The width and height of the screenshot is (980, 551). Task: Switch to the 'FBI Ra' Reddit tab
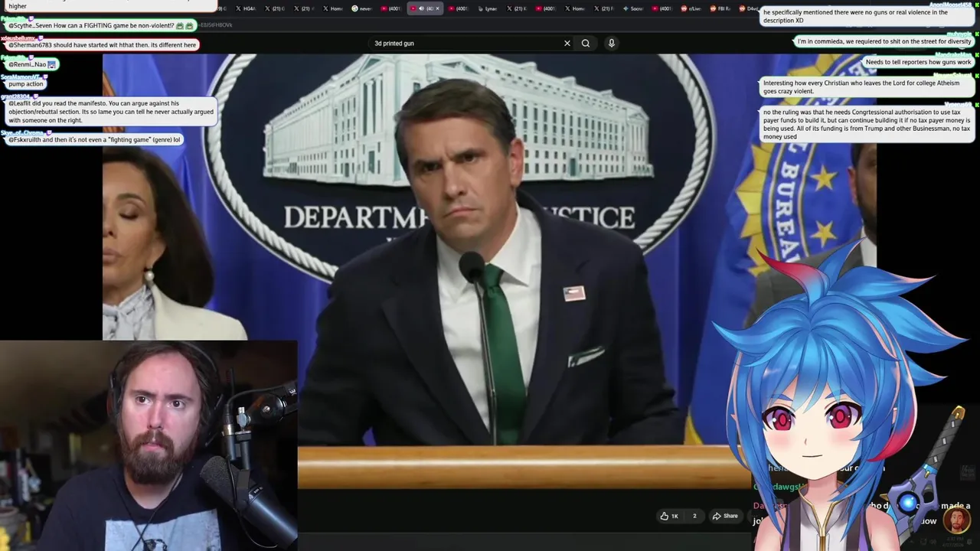[720, 8]
